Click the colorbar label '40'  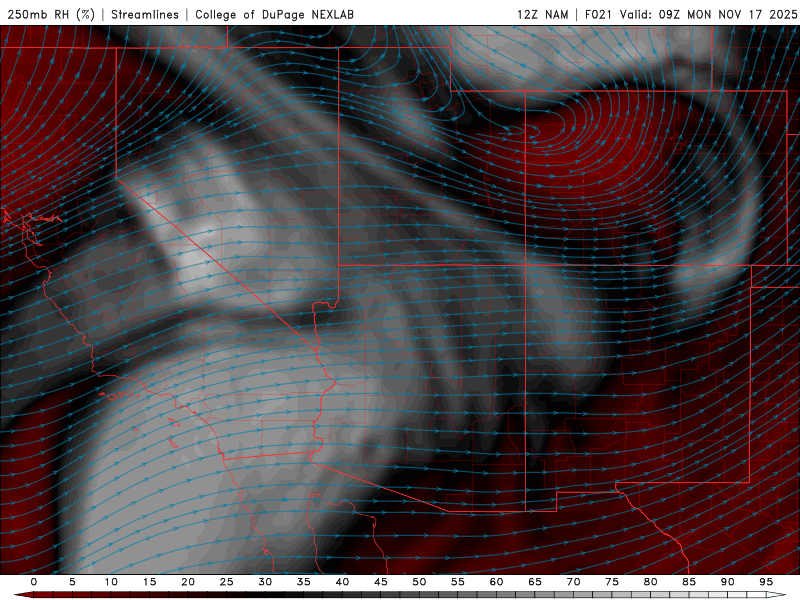click(x=342, y=582)
